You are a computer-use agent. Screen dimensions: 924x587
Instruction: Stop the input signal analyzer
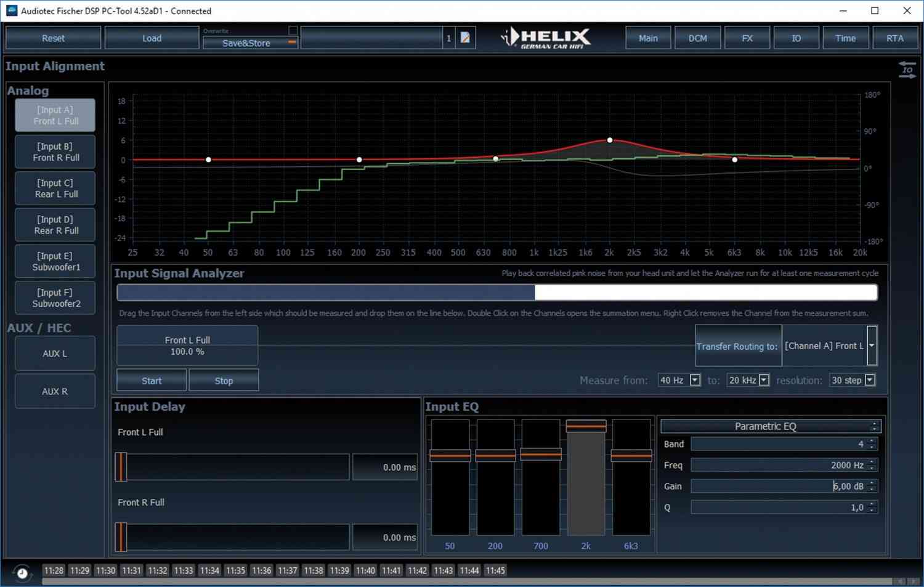point(224,381)
